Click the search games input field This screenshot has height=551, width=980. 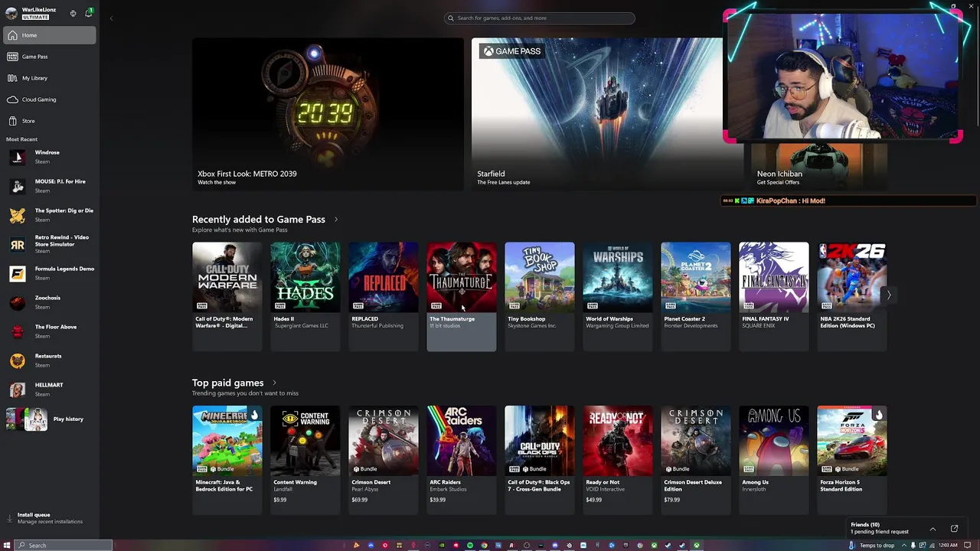pyautogui.click(x=540, y=18)
